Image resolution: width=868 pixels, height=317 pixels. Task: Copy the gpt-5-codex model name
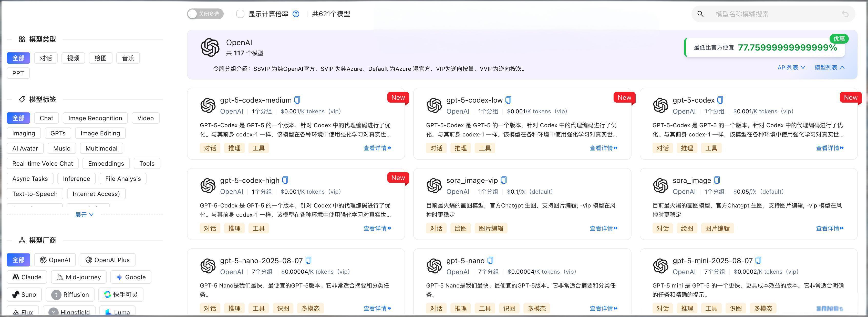(720, 100)
